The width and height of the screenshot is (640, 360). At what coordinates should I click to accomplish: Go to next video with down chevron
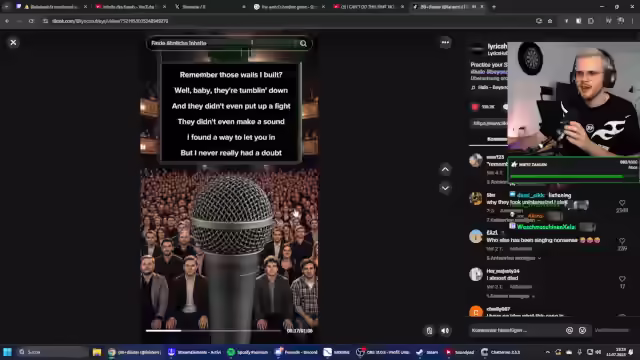tap(445, 188)
